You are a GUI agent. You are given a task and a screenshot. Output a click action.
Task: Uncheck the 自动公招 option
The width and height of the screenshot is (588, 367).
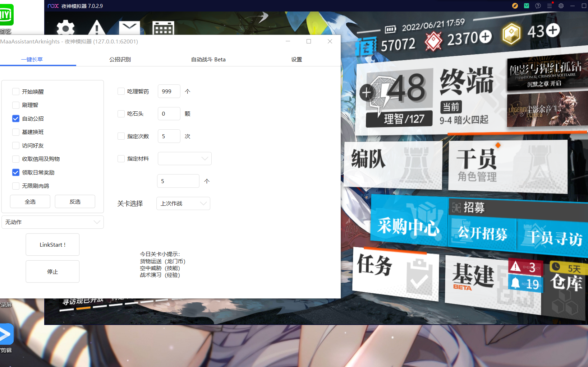(x=16, y=119)
